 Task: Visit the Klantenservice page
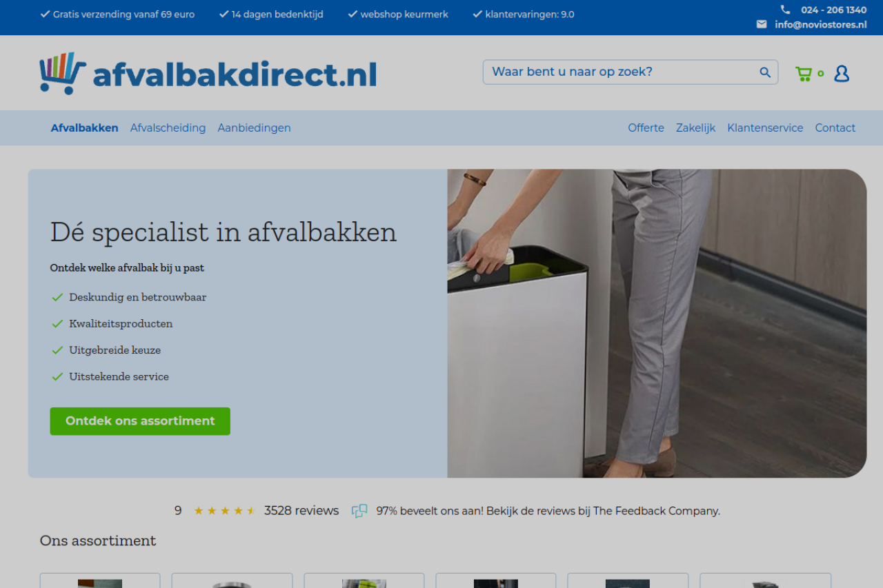[765, 128]
